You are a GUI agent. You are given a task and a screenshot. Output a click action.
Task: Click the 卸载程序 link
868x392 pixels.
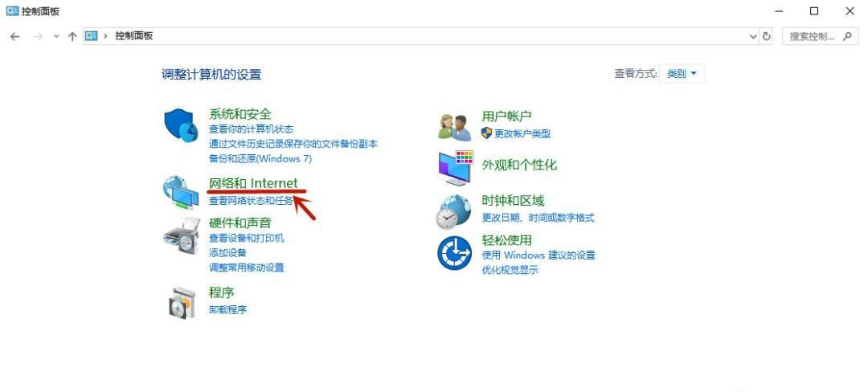227,310
